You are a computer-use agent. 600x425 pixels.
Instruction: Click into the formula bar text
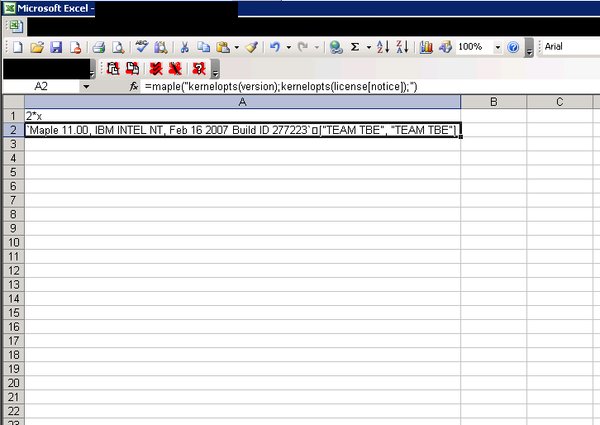coord(281,87)
